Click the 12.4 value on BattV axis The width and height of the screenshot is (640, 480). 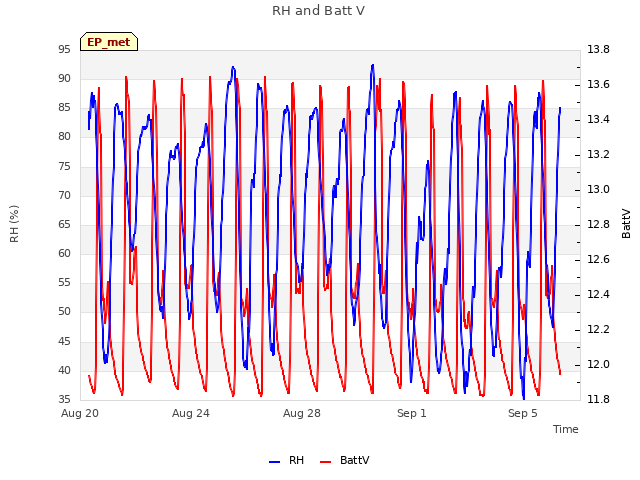(598, 294)
